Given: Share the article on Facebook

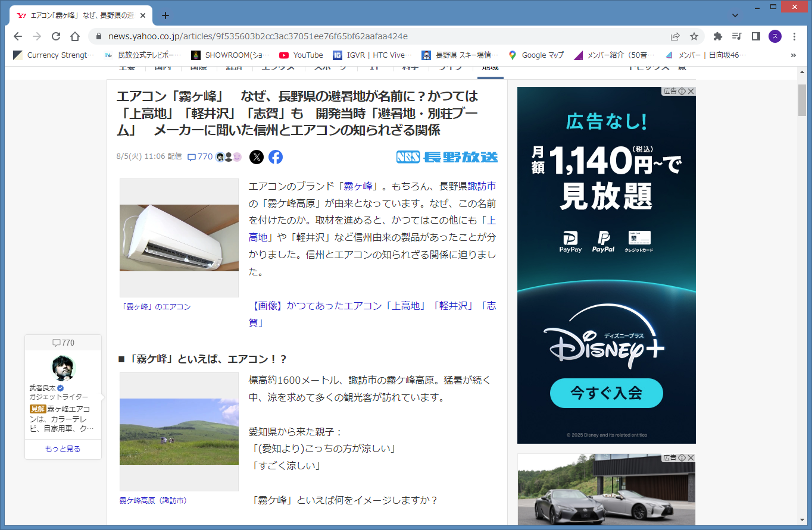Looking at the screenshot, I should (x=275, y=157).
